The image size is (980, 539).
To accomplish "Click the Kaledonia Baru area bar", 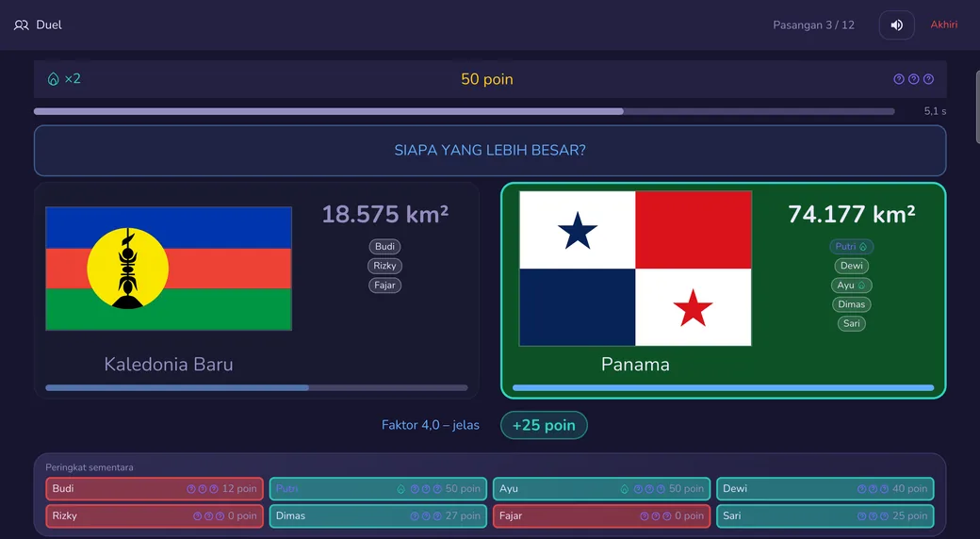I will click(256, 387).
